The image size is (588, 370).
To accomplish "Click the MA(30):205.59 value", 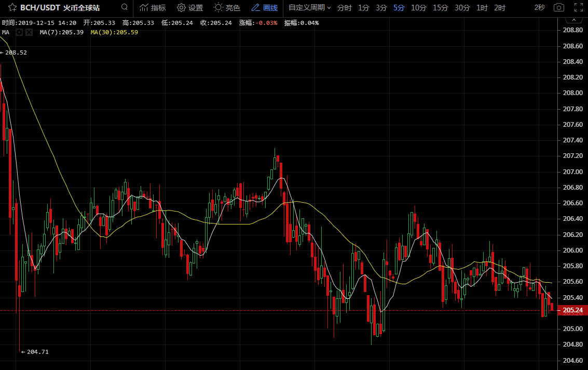I will click(x=114, y=32).
